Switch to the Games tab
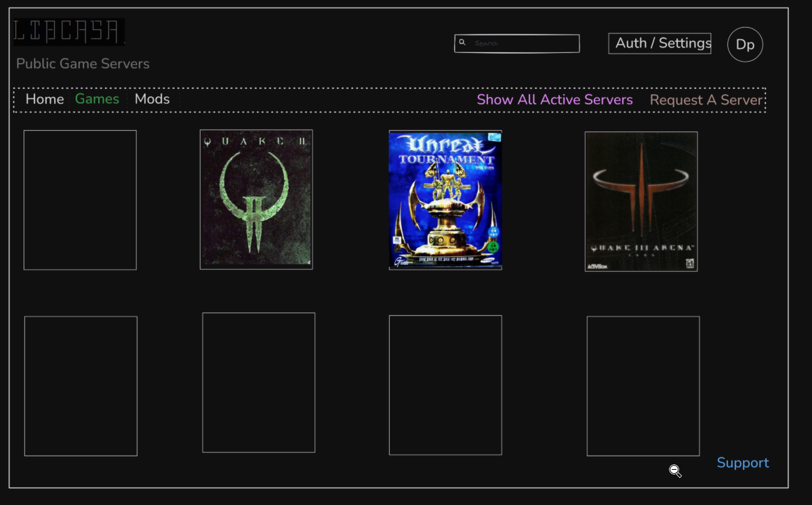This screenshot has height=505, width=812. click(x=97, y=99)
